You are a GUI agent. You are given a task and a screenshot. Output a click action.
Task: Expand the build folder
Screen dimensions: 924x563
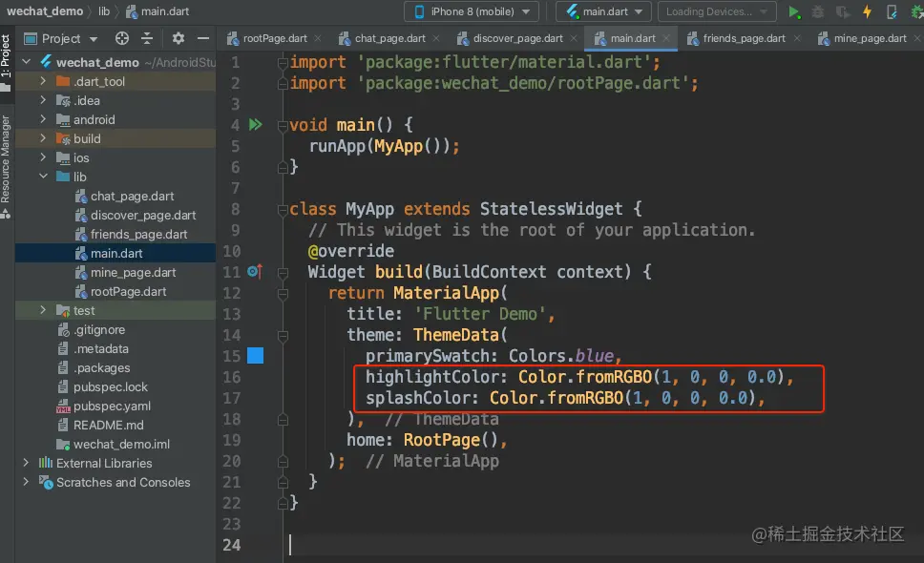(x=43, y=138)
